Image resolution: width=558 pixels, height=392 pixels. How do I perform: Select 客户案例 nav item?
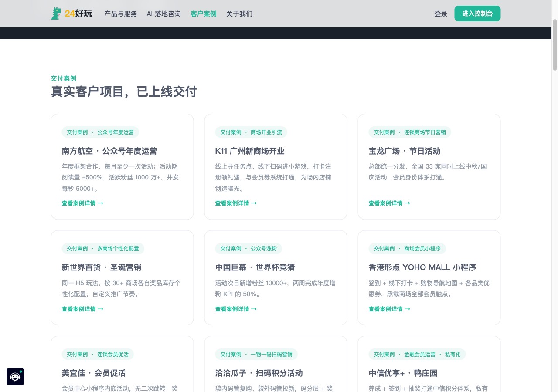pyautogui.click(x=203, y=14)
